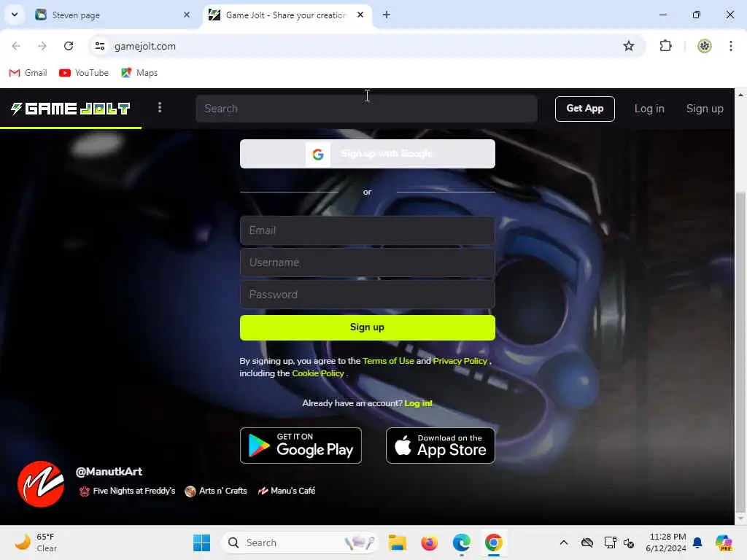
Task: Open Arts n' Crafts community
Action: (216, 491)
